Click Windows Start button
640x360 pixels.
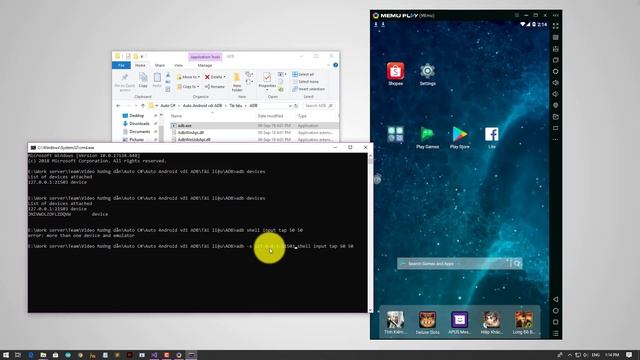(6, 355)
